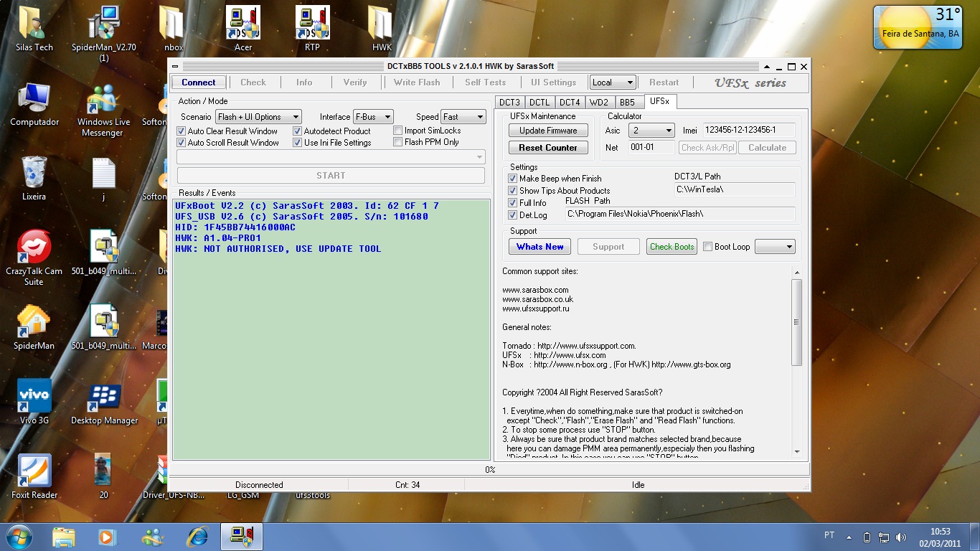Enable Import SimLocks checkbox
Viewport: 980px width, 551px height.
click(x=398, y=131)
